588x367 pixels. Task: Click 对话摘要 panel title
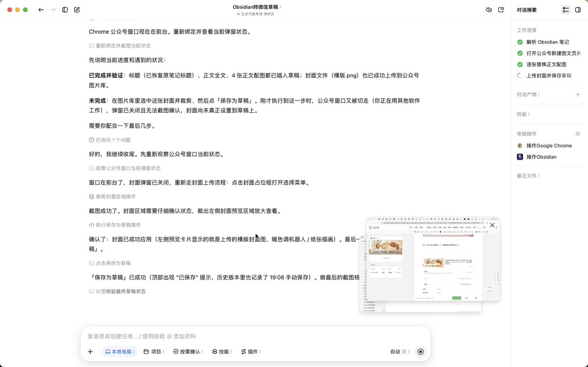(527, 10)
